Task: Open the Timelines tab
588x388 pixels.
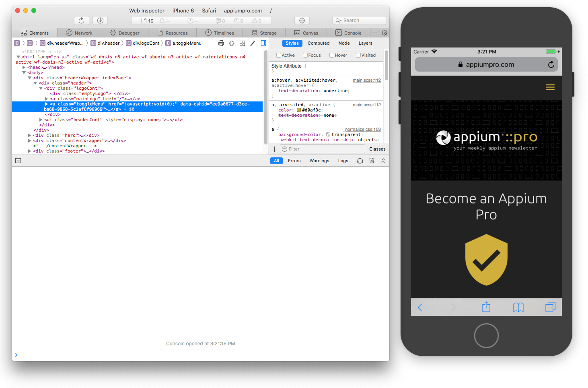Action: click(x=220, y=33)
